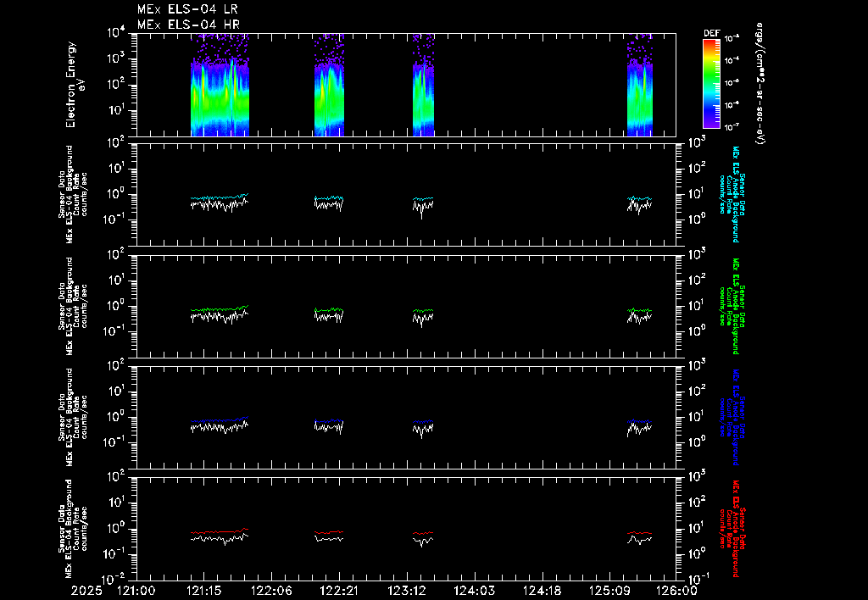The image size is (868, 600).
Task: Select the "ergs/(cm**2-sr-sec-eV)" units label
Action: click(x=760, y=84)
